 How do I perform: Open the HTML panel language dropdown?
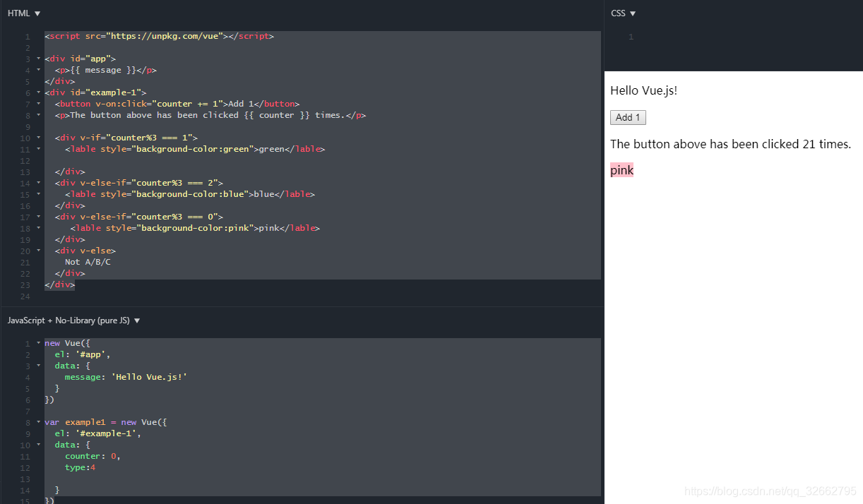[24, 13]
